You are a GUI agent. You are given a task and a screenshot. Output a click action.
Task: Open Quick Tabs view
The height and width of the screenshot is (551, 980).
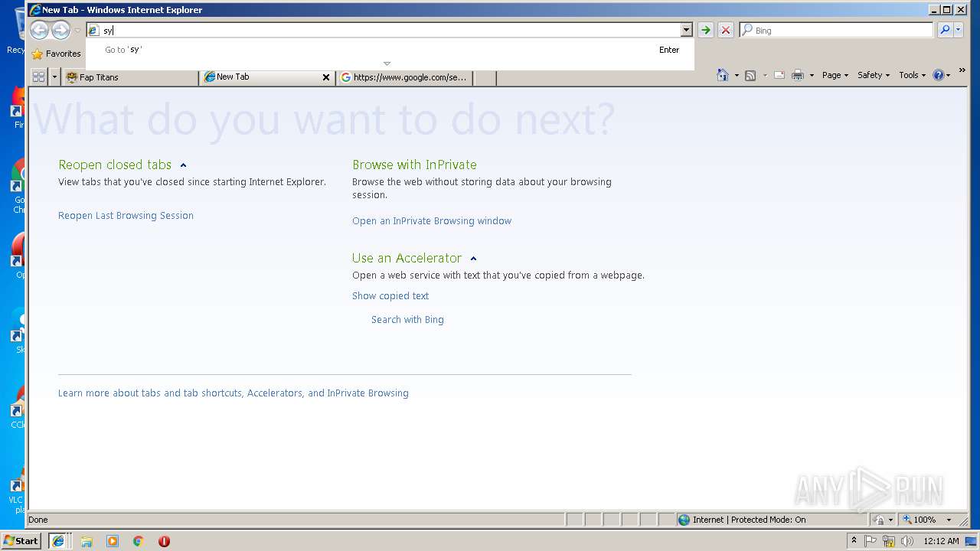pyautogui.click(x=38, y=77)
